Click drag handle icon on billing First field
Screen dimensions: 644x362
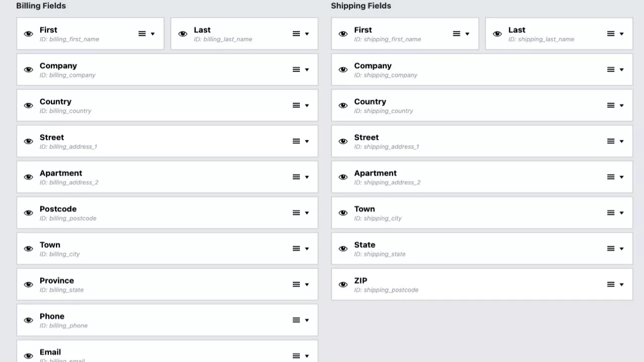pyautogui.click(x=142, y=34)
